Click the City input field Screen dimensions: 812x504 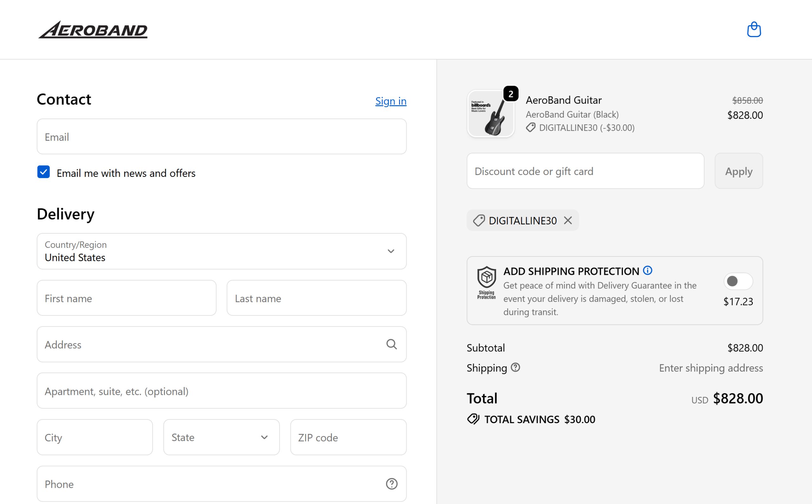coord(95,437)
